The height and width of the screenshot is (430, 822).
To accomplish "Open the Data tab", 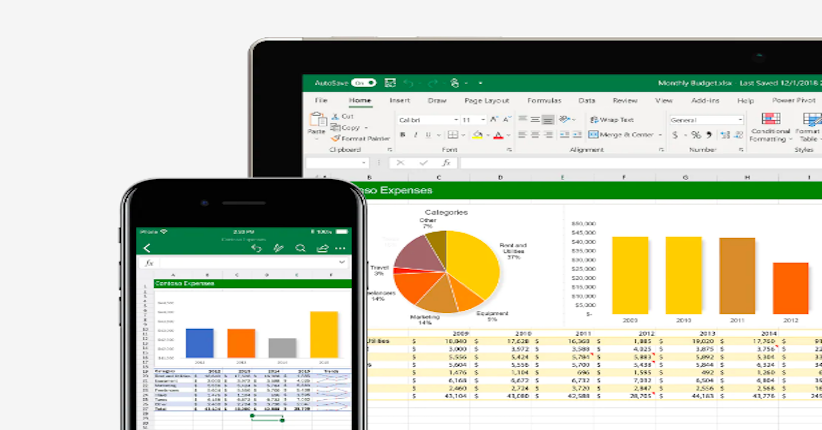I will 587,100.
